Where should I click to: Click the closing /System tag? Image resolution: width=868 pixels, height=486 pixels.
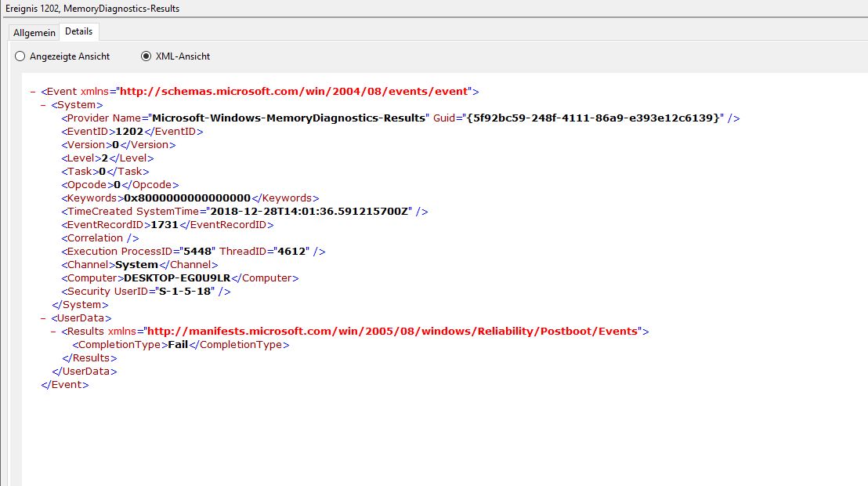point(80,305)
